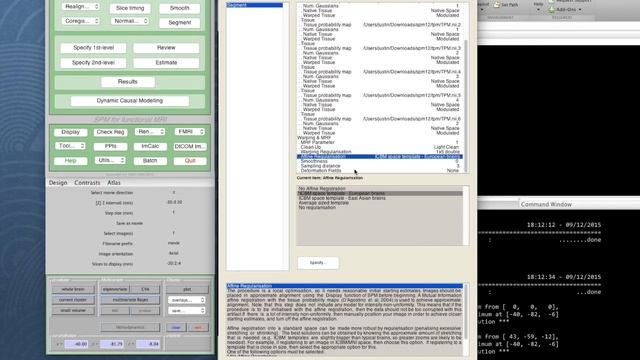The image size is (640, 360).
Task: Open the Results button
Action: click(x=128, y=82)
